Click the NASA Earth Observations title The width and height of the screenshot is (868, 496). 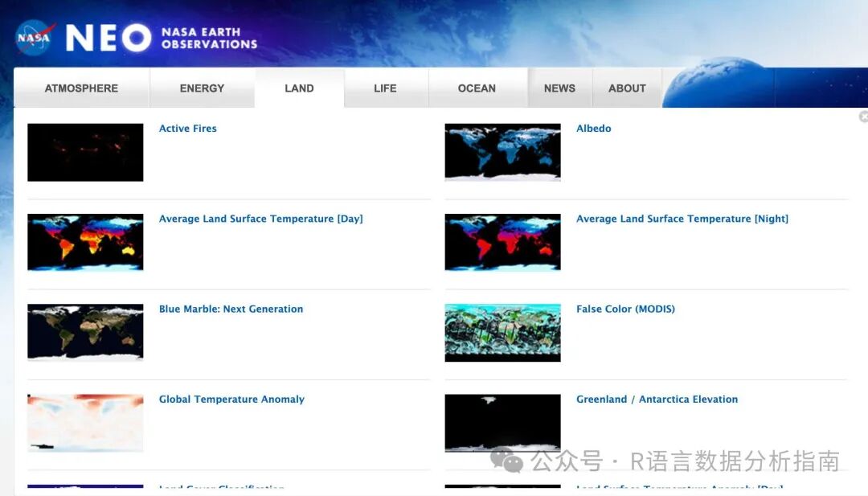point(209,39)
